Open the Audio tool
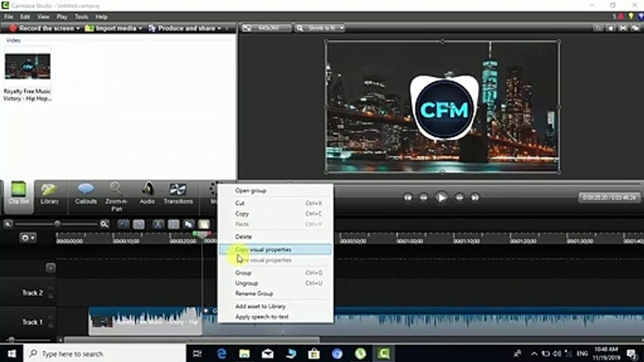 tap(147, 195)
